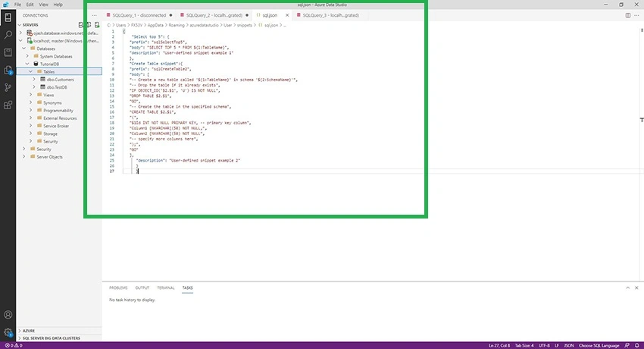Click the Split Editor icon

[x=628, y=16]
